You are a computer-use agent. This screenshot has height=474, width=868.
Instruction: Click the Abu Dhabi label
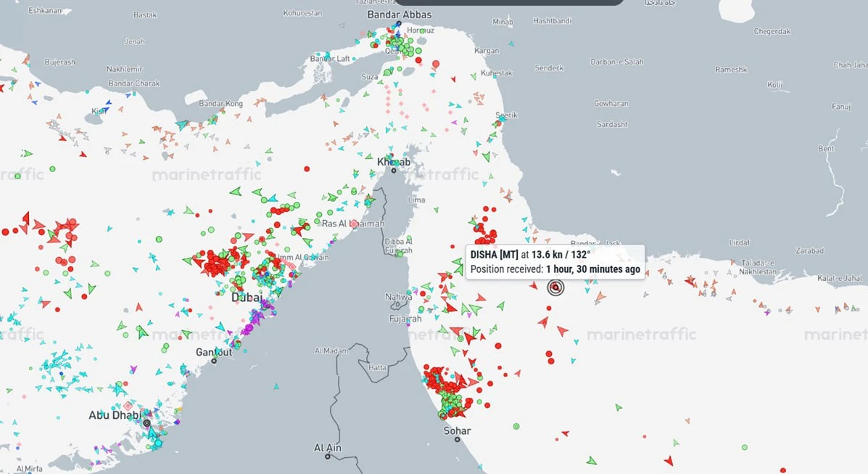[x=115, y=415]
